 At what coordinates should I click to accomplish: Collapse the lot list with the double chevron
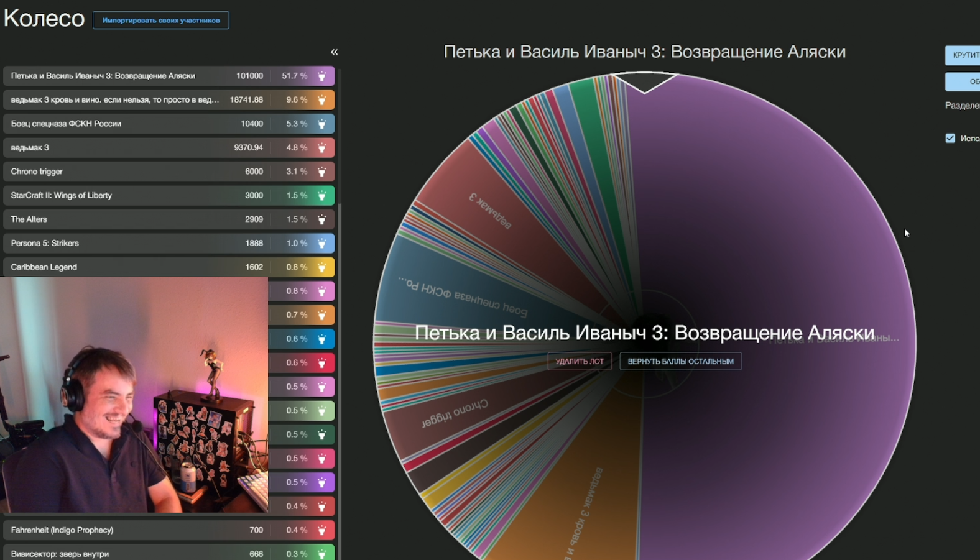334,52
